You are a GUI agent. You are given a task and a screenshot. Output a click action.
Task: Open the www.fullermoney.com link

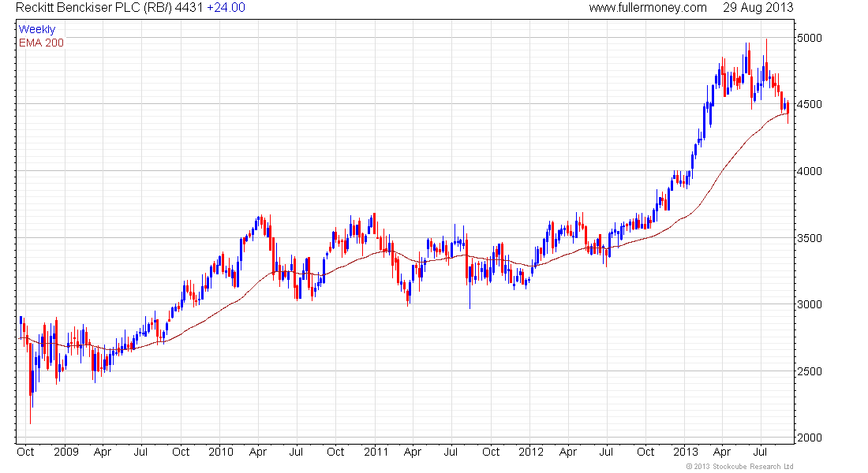[648, 8]
